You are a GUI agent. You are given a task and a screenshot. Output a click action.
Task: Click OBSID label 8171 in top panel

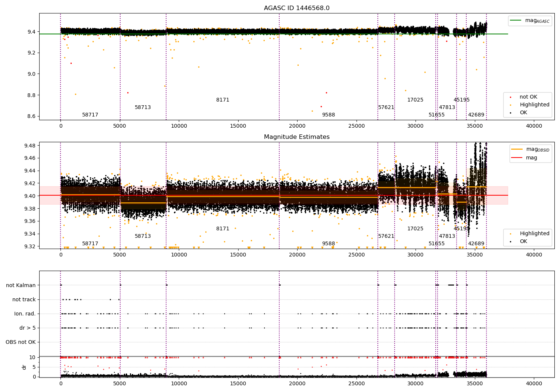[x=223, y=100]
